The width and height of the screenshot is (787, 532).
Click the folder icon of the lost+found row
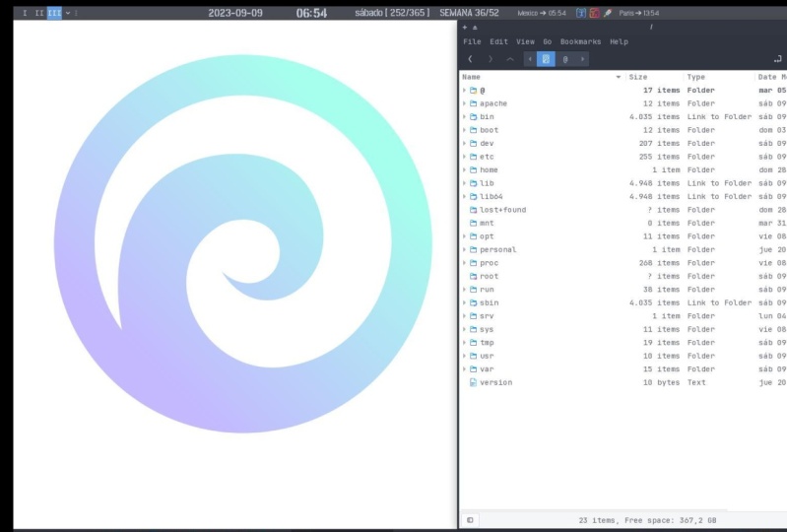tap(474, 210)
